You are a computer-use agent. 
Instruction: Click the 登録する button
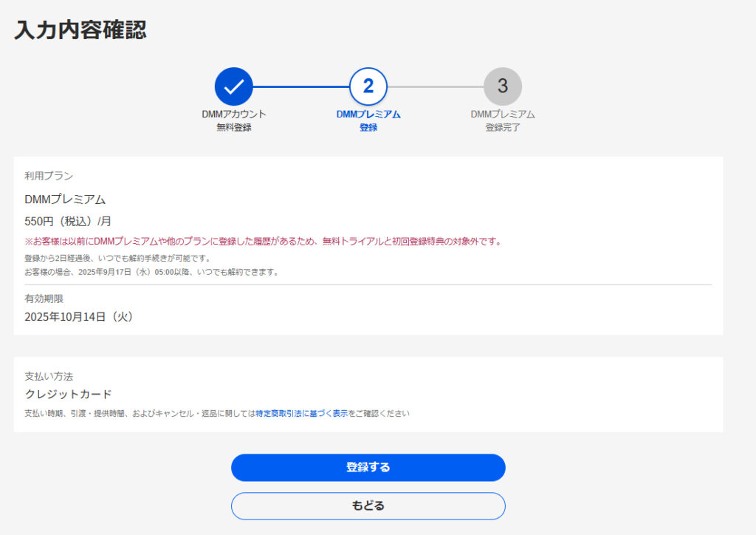coord(368,468)
